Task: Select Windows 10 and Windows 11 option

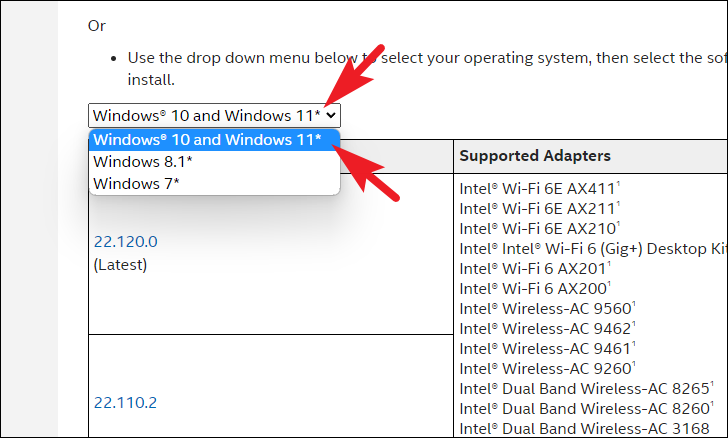Action: (208, 139)
